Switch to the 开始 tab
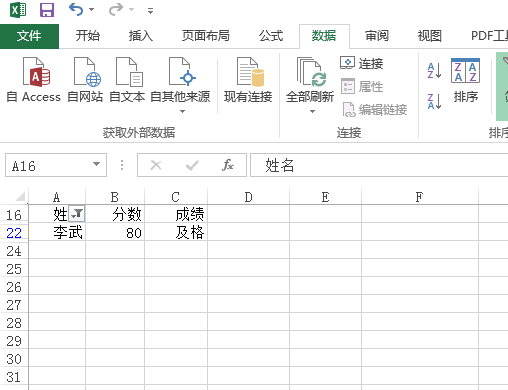The width and height of the screenshot is (508, 390). coord(87,36)
